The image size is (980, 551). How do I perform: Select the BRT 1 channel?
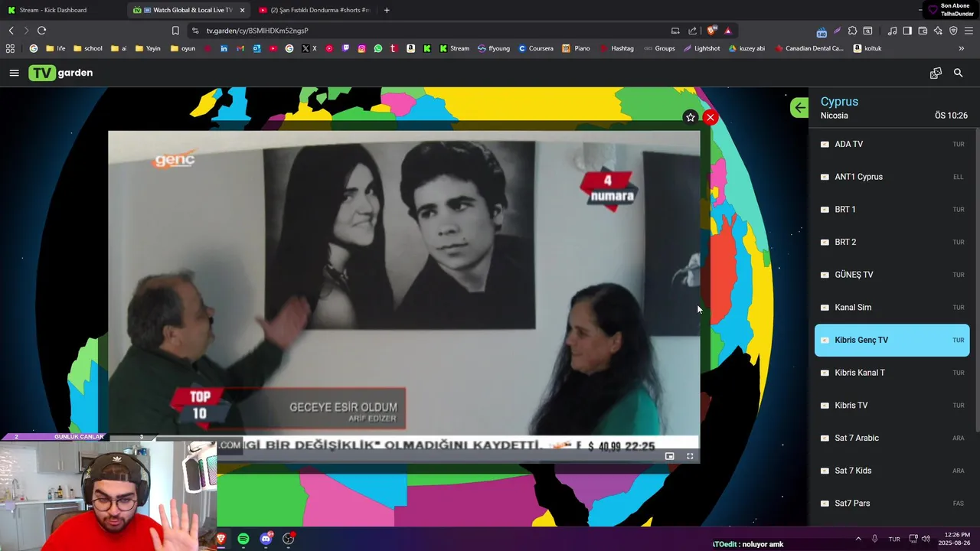[892, 209]
